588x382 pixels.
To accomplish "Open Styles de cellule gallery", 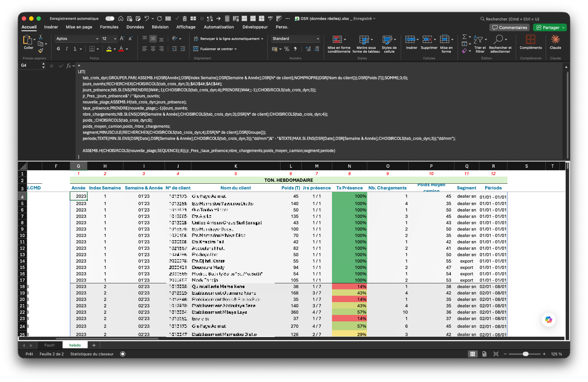I will click(389, 44).
